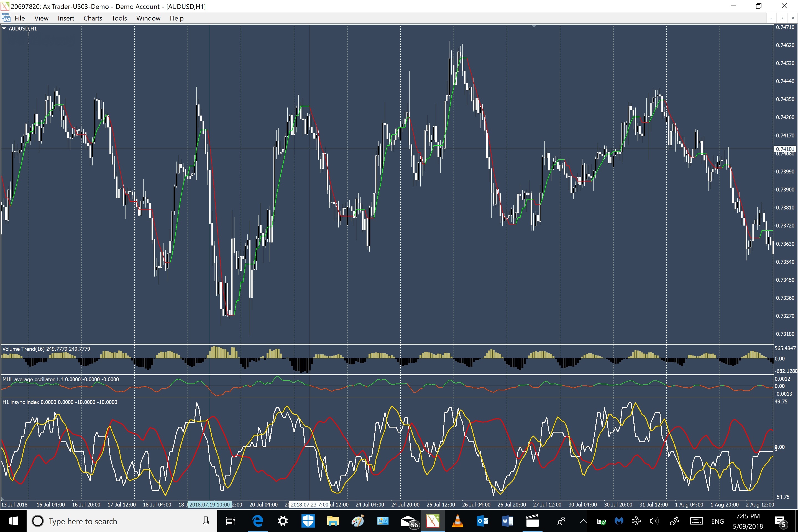798x532 pixels.
Task: Open the chart window system menu icon
Action: tap(6, 18)
